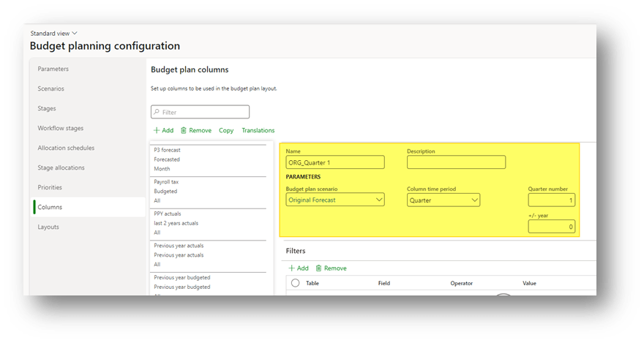Click the Name field with ORG_Quarter 1
Image resolution: width=644 pixels, height=343 pixels.
pyautogui.click(x=334, y=162)
